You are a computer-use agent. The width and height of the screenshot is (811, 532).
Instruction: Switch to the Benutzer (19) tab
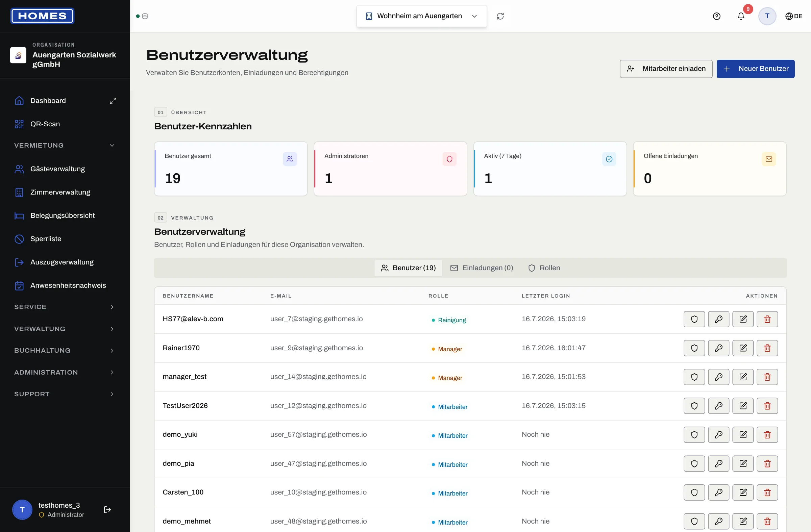(x=408, y=268)
